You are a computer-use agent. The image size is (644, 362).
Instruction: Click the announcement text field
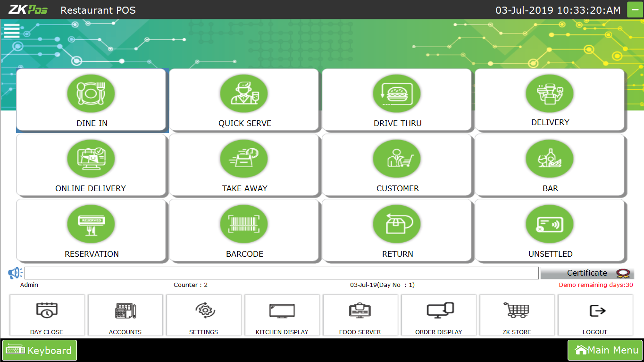[x=282, y=273]
